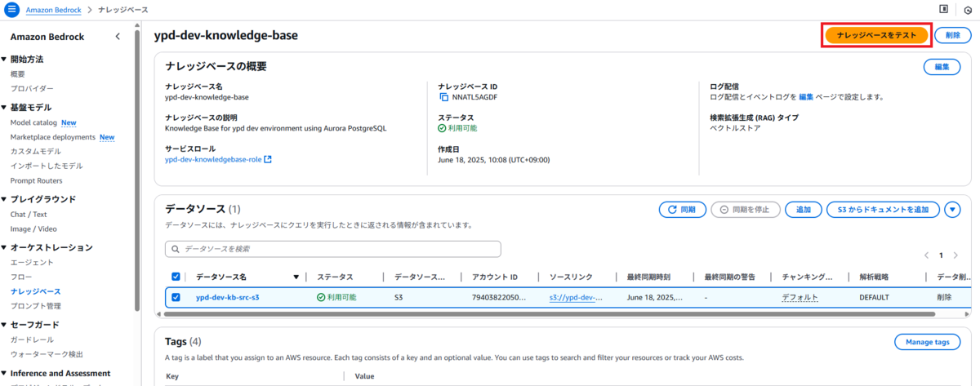Open カスタムモデル in the sidebar
This screenshot has height=386, width=980.
[x=35, y=152]
